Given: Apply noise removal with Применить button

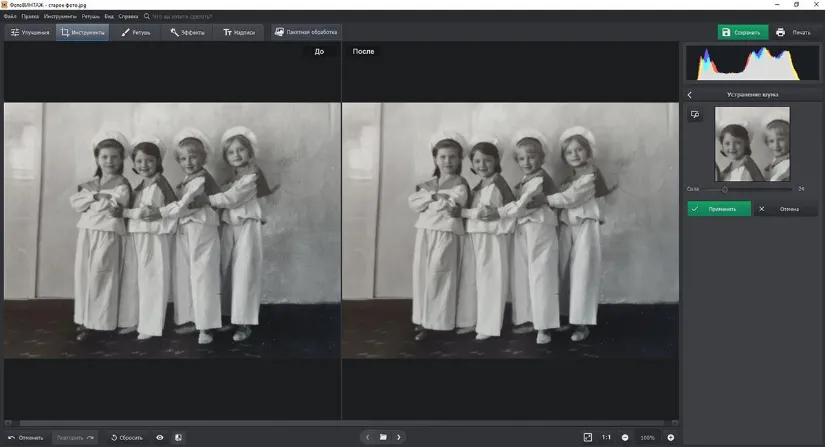Looking at the screenshot, I should pyautogui.click(x=718, y=209).
